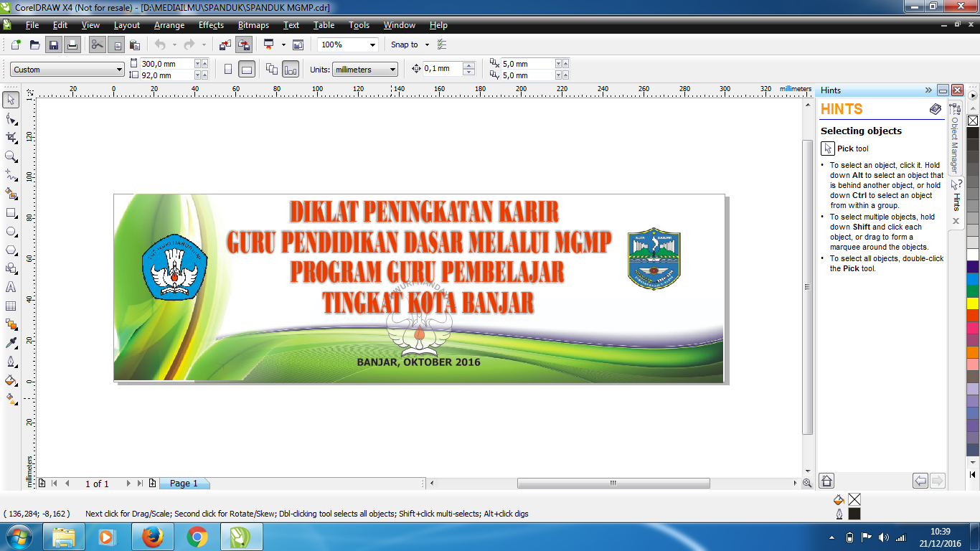Pick the Eyedropper tool
This screenshot has height=551, width=980.
[10, 343]
